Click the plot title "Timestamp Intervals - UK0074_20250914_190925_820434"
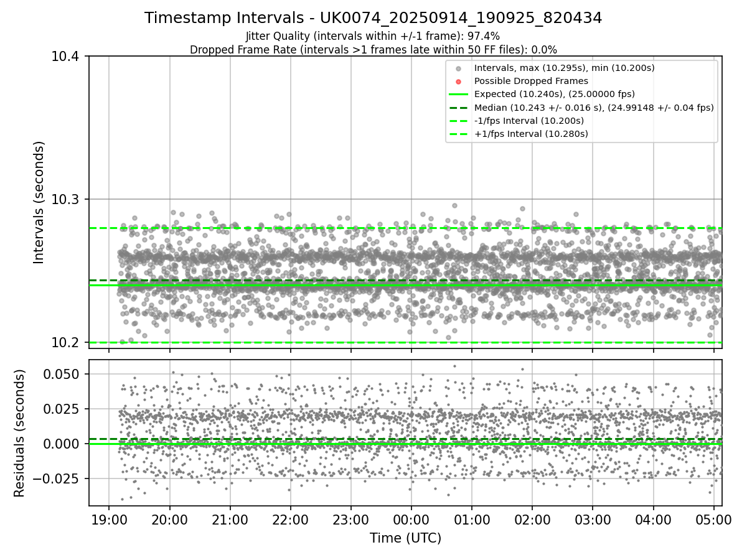This screenshot has width=747, height=560. [373, 18]
